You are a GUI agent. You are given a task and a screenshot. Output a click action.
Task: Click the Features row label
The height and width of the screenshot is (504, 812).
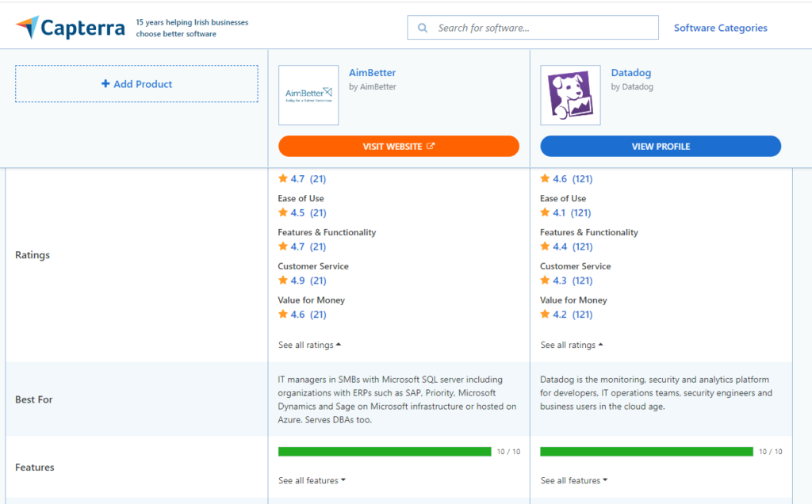[35, 468]
